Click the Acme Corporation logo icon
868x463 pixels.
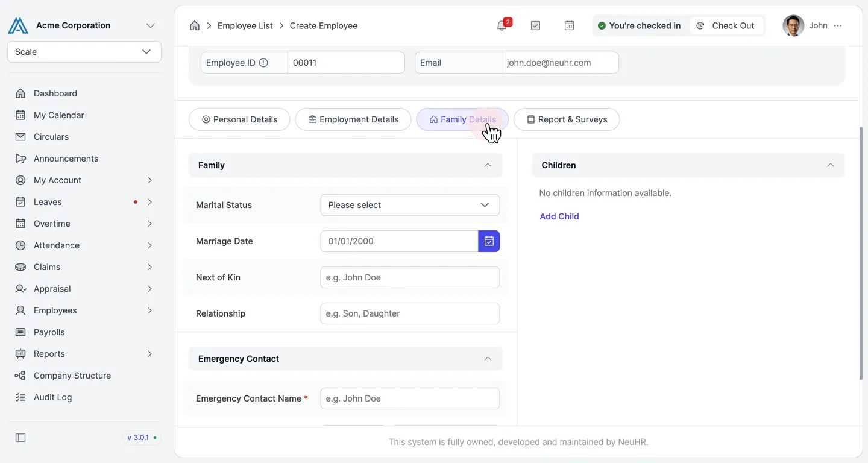pyautogui.click(x=18, y=25)
